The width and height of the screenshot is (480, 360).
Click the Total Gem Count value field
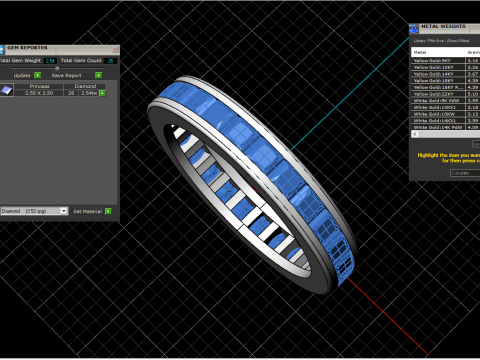point(110,61)
